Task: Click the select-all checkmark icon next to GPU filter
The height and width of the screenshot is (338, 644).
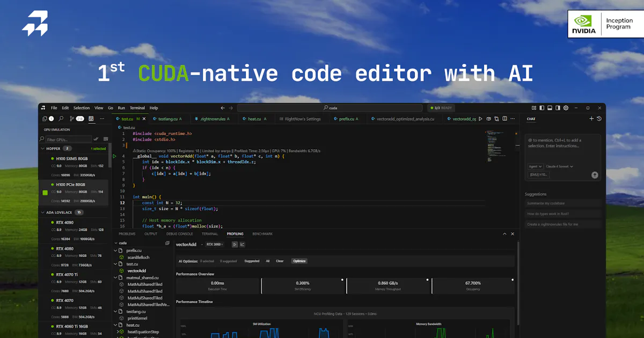Action: (96, 139)
